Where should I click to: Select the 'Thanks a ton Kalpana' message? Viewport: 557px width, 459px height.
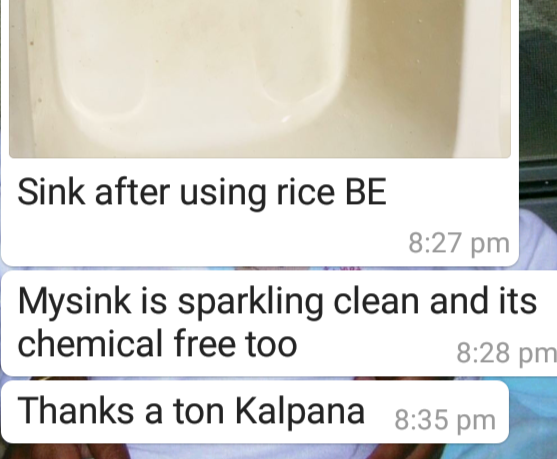tap(191, 411)
